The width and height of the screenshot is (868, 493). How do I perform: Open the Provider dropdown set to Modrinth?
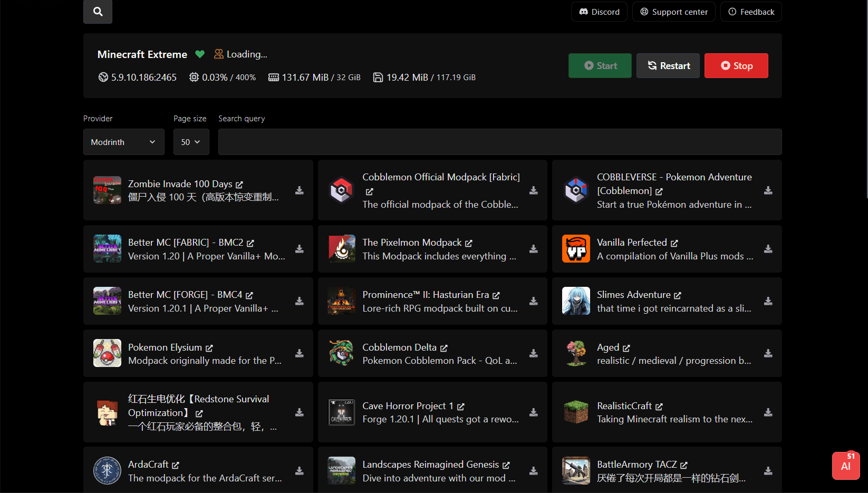click(124, 142)
